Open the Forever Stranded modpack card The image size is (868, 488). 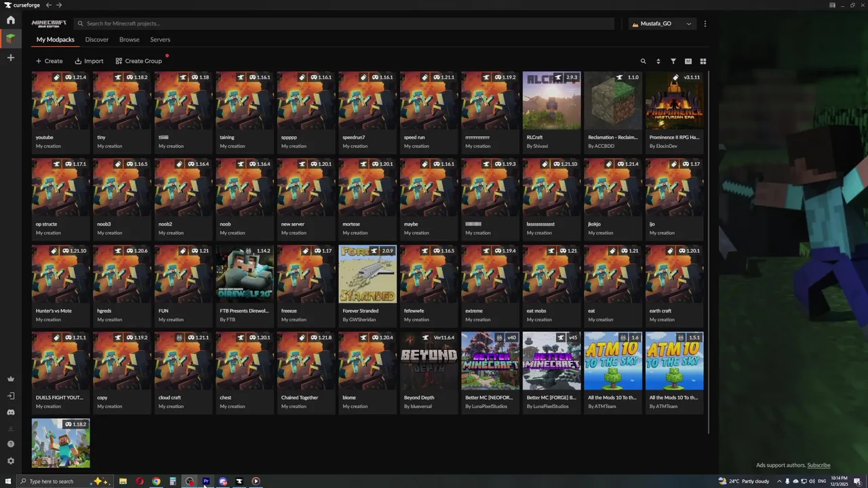(x=368, y=285)
